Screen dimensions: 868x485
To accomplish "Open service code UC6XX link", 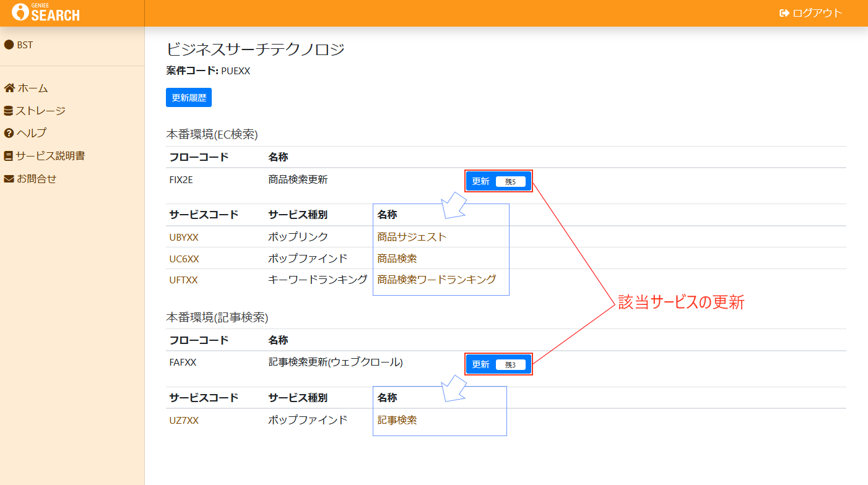I will pyautogui.click(x=184, y=259).
